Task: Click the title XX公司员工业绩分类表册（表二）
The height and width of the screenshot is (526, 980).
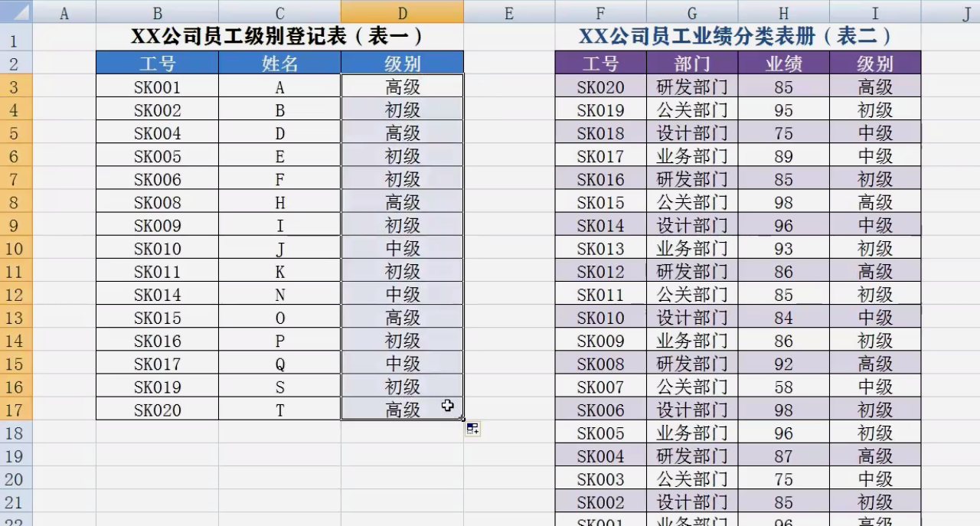Action: tap(737, 35)
